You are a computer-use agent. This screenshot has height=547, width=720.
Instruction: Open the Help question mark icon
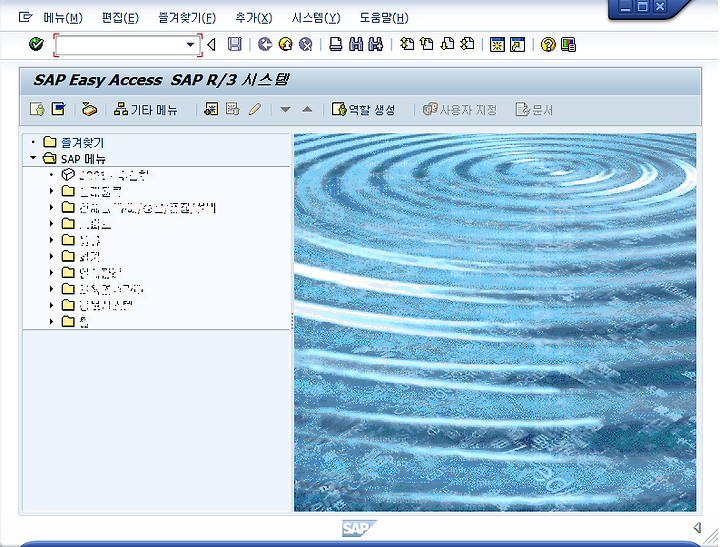coord(548,45)
